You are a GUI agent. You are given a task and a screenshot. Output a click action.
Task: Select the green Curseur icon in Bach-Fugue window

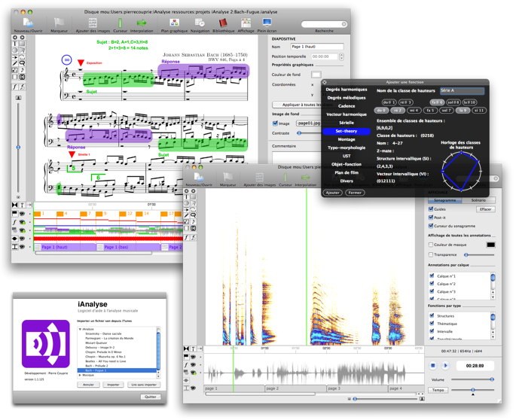click(120, 23)
